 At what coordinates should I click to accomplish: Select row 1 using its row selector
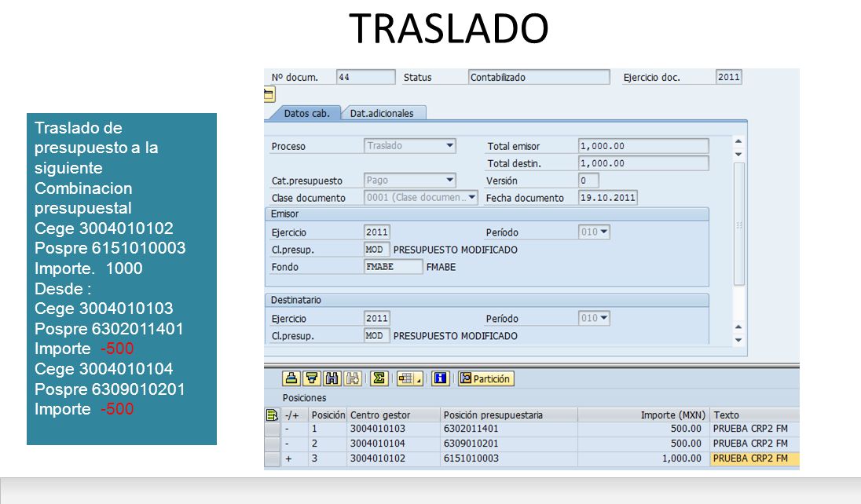[272, 429]
